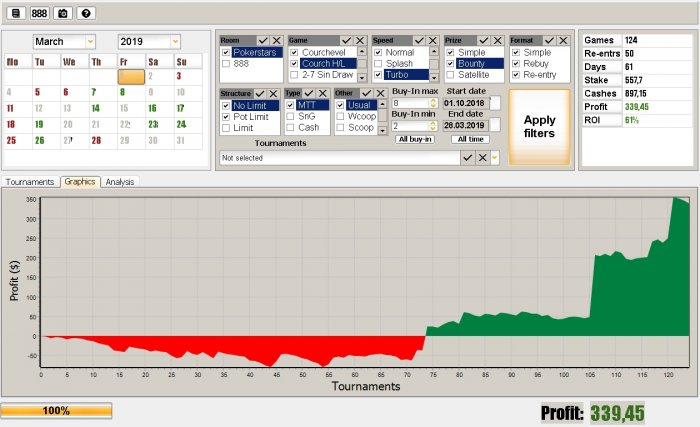Click the Start date field 01.10.2018
Screen dimensions: 700x427
click(x=465, y=103)
